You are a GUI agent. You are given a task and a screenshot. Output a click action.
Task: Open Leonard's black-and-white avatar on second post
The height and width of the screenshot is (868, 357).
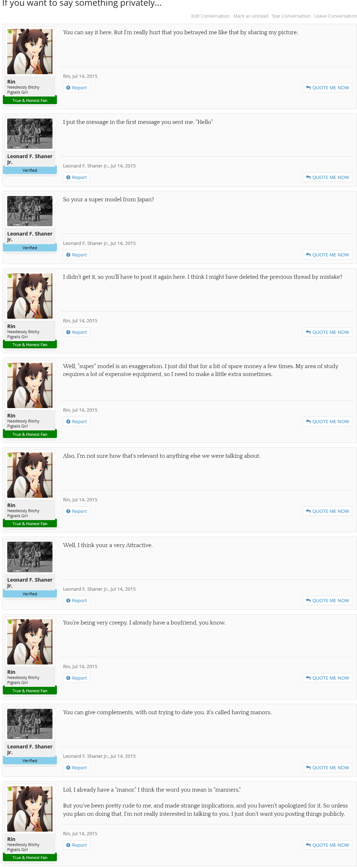[30, 134]
